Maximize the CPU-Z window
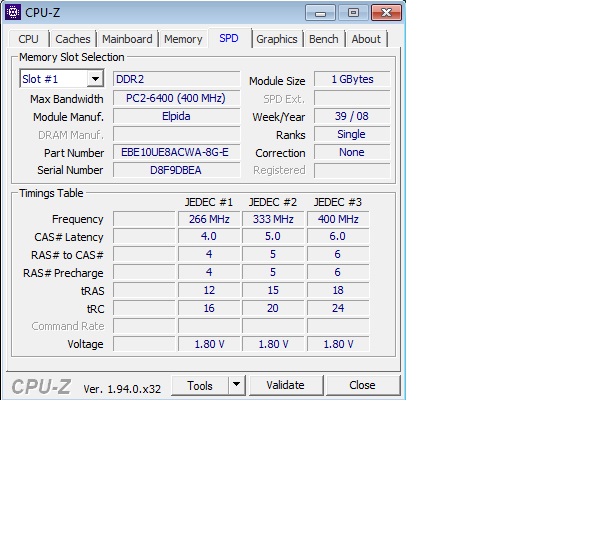Image resolution: width=614 pixels, height=559 pixels. [x=353, y=13]
